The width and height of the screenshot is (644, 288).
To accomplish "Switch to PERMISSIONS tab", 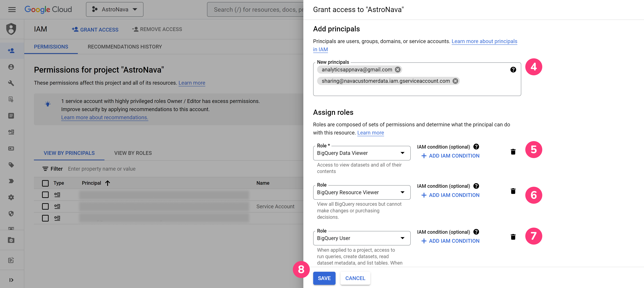I will (51, 47).
